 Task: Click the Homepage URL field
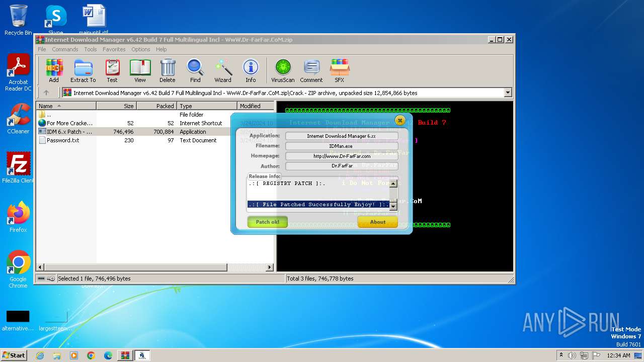click(342, 156)
